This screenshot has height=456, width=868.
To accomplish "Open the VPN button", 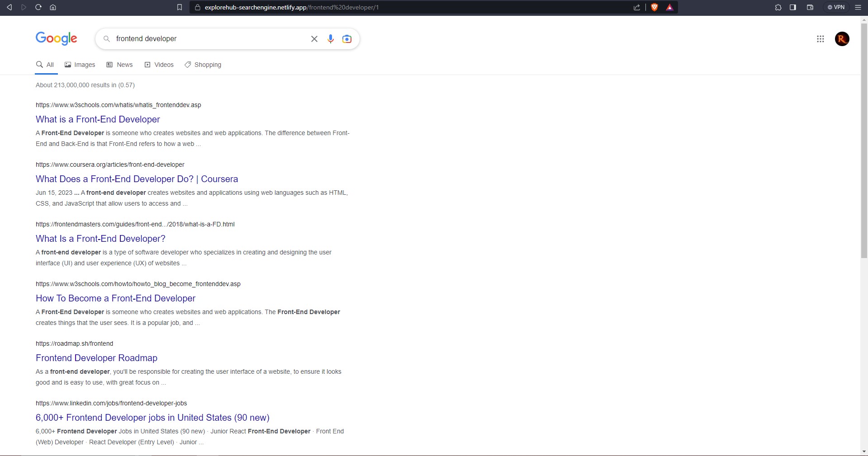I will [x=836, y=7].
